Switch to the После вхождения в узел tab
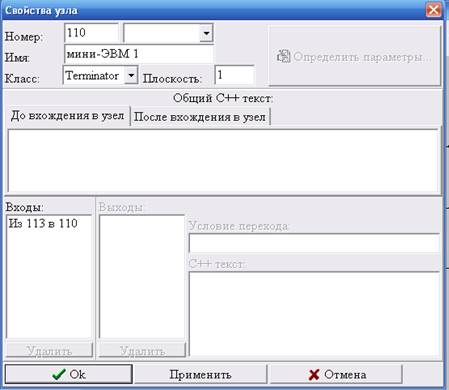 click(x=200, y=117)
